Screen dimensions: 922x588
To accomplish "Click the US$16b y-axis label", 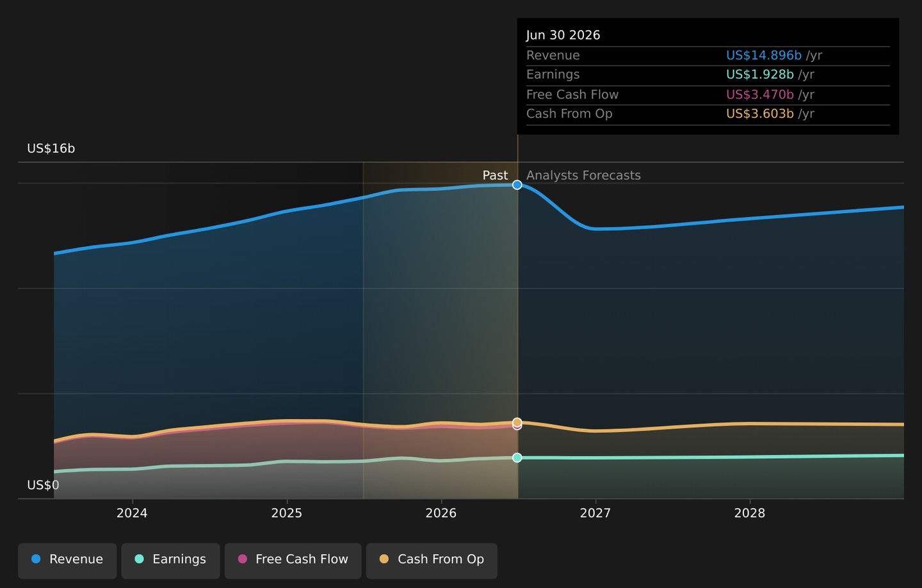I will (x=51, y=148).
